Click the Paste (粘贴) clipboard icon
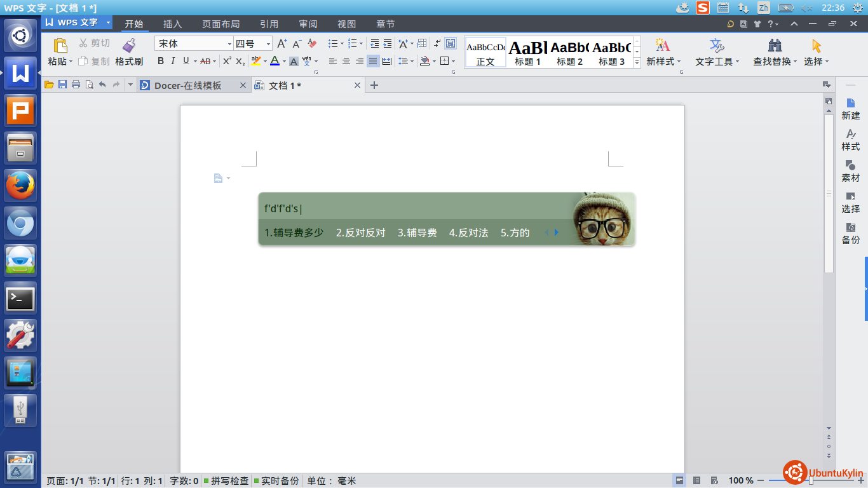The image size is (868, 488). [x=60, y=46]
